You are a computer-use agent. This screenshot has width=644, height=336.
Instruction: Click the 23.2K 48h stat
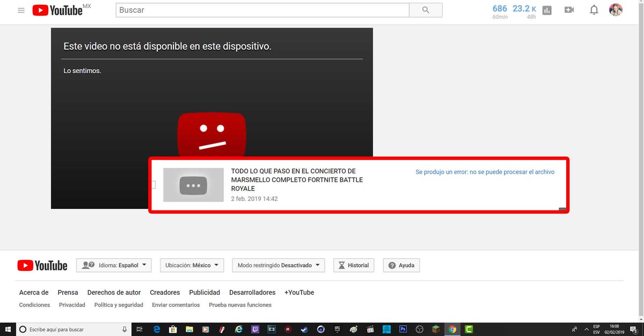click(x=524, y=11)
